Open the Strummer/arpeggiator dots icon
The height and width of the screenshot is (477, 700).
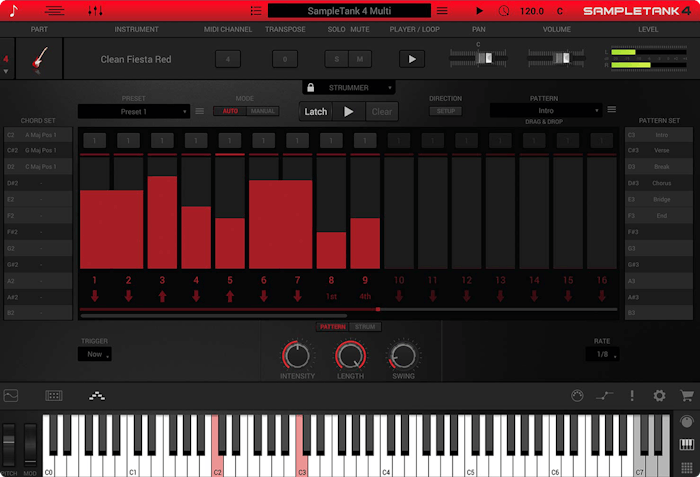tap(97, 396)
